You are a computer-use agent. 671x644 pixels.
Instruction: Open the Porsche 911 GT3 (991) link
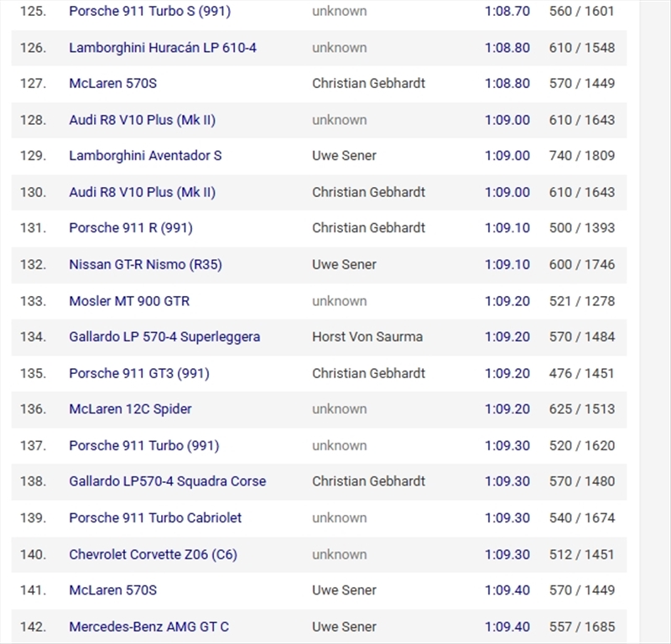point(139,373)
